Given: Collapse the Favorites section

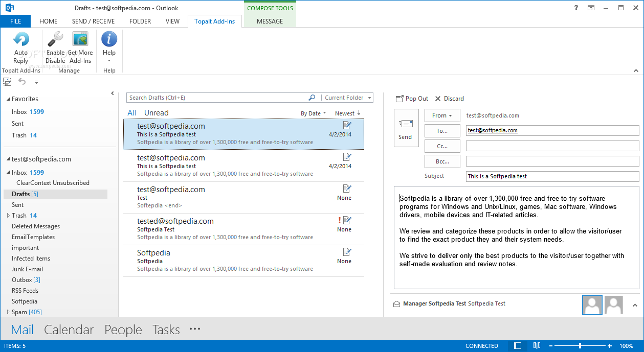Looking at the screenshot, I should coord(7,99).
